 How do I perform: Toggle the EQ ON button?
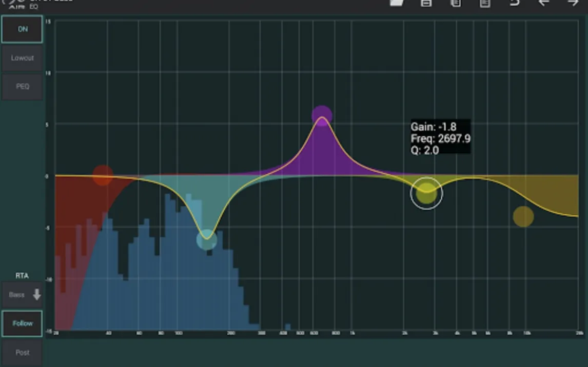click(22, 29)
